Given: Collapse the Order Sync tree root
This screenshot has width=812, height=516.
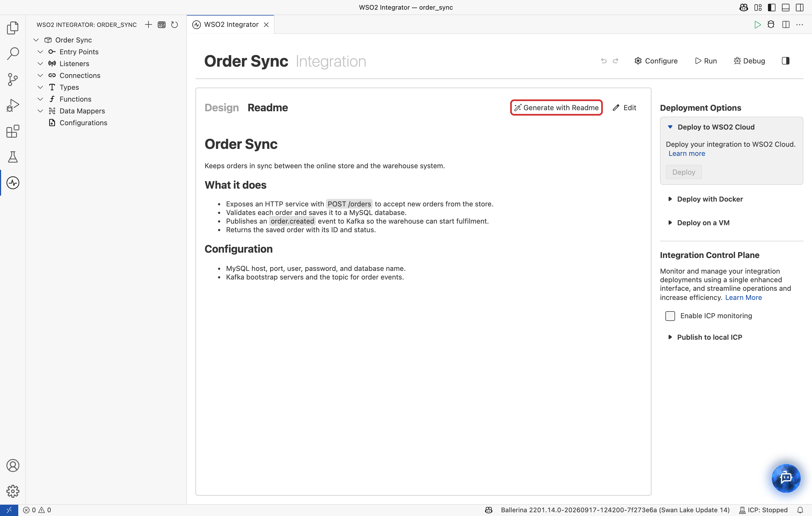Looking at the screenshot, I should point(36,40).
